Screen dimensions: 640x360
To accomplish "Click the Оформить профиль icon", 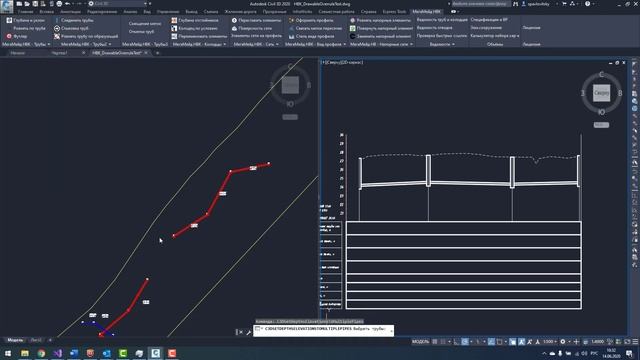I will (291, 20).
